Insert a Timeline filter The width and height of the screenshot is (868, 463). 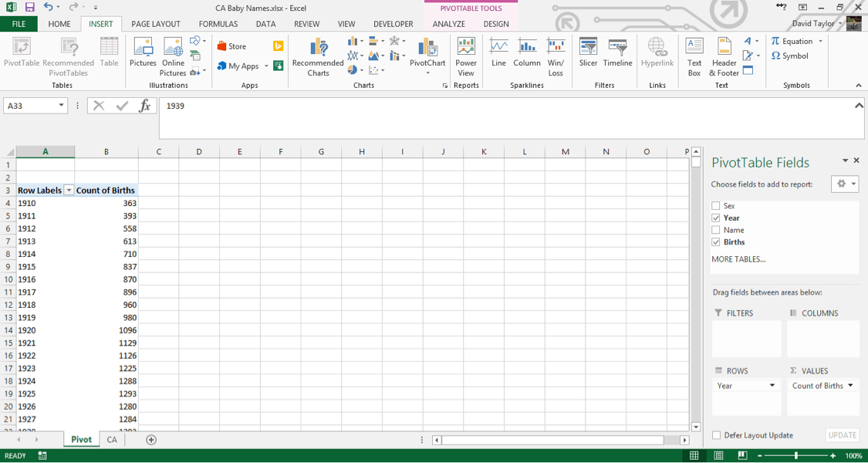coord(617,54)
